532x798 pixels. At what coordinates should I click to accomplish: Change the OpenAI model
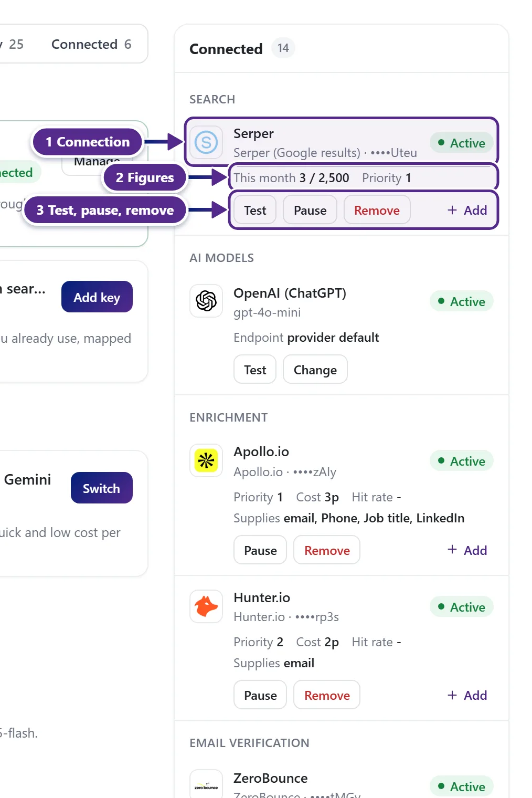click(315, 370)
